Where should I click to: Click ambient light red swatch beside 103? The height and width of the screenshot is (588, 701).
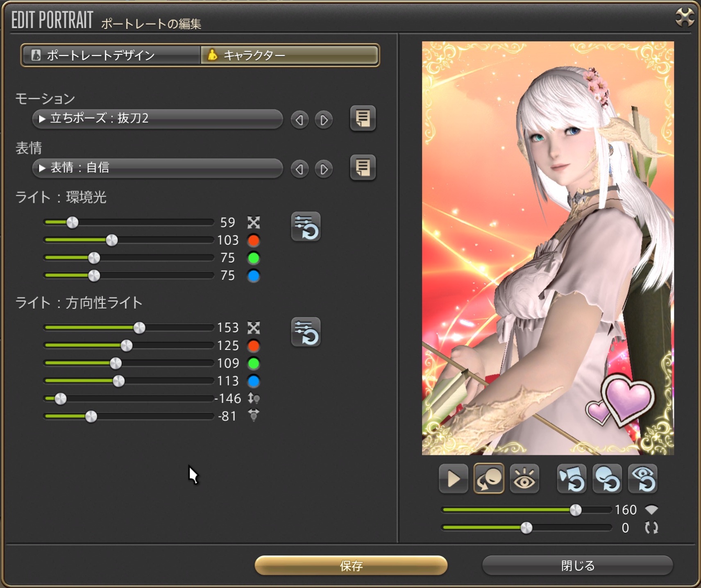[x=254, y=240]
